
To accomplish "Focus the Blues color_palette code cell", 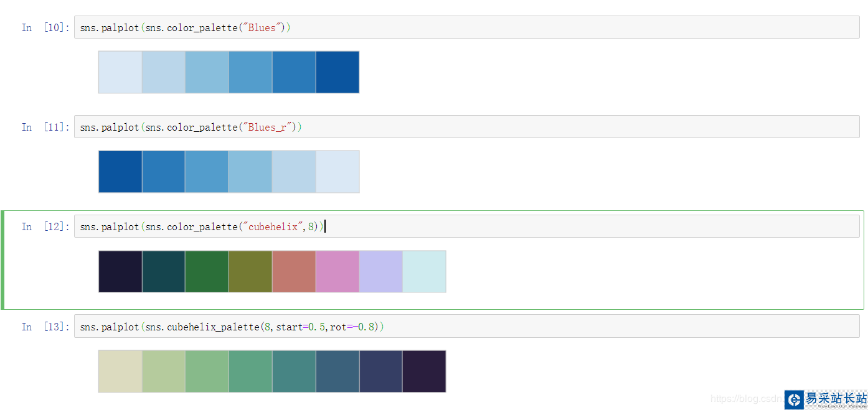I will pos(466,27).
